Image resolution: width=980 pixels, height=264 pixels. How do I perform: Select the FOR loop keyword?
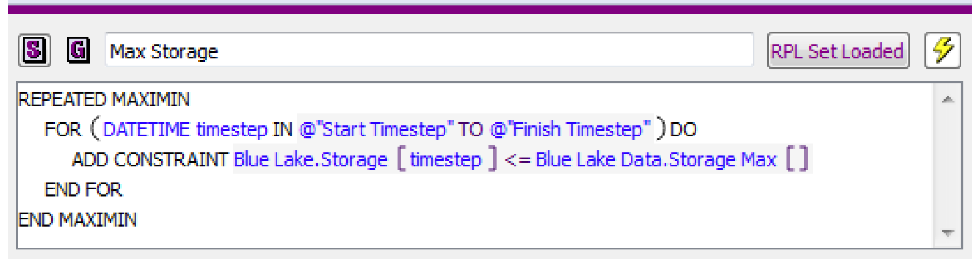pos(63,129)
